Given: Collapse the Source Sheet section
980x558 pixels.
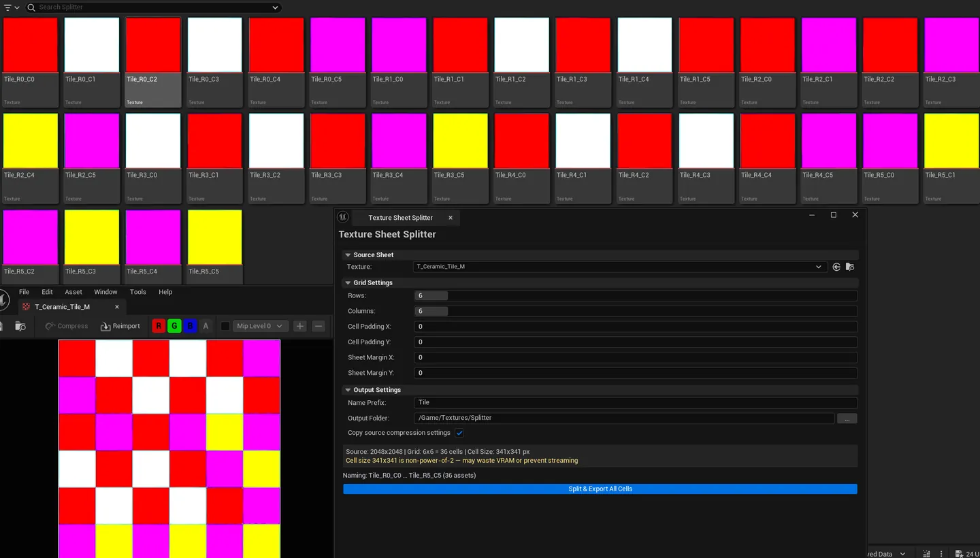Looking at the screenshot, I should click(348, 255).
